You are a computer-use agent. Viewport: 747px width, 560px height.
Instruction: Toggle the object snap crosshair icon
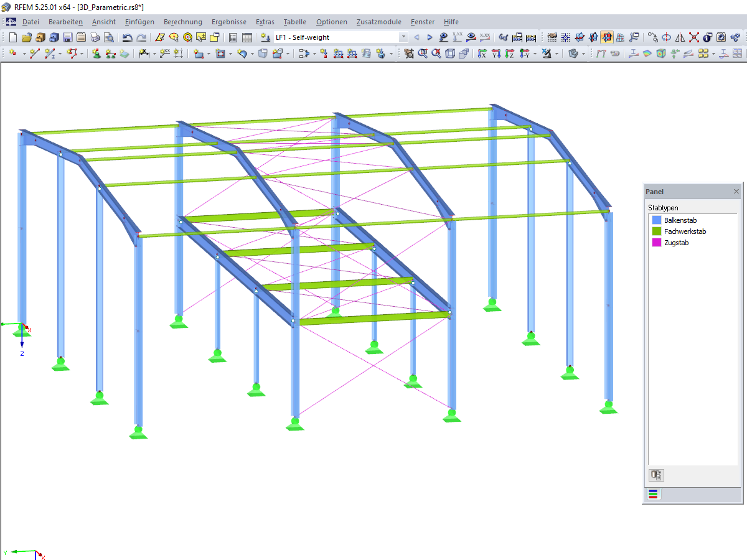(566, 37)
